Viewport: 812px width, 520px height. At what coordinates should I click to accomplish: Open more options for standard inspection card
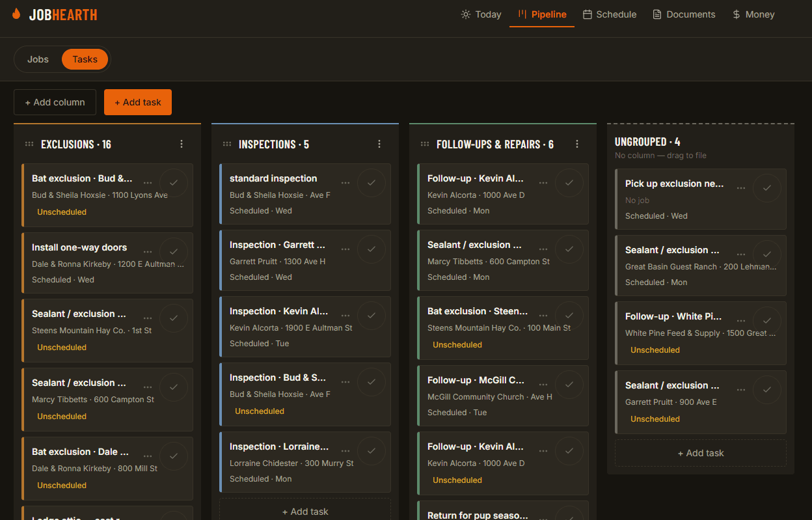(x=346, y=183)
